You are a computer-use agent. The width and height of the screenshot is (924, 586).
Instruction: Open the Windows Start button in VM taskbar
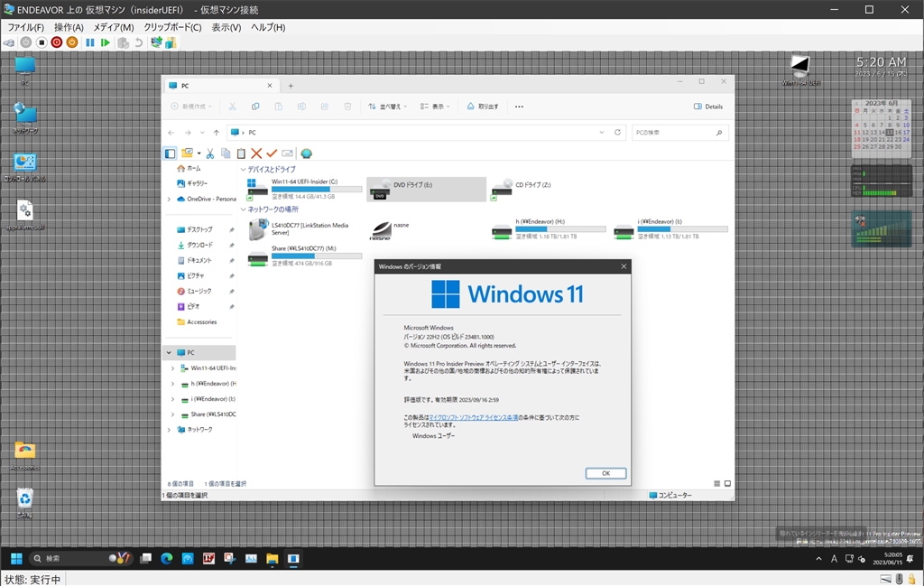point(16,558)
